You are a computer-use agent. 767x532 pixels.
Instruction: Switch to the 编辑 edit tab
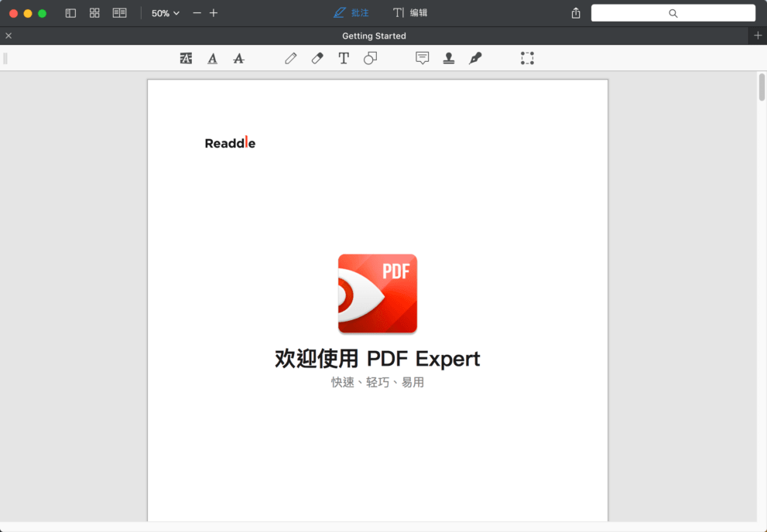tap(410, 13)
